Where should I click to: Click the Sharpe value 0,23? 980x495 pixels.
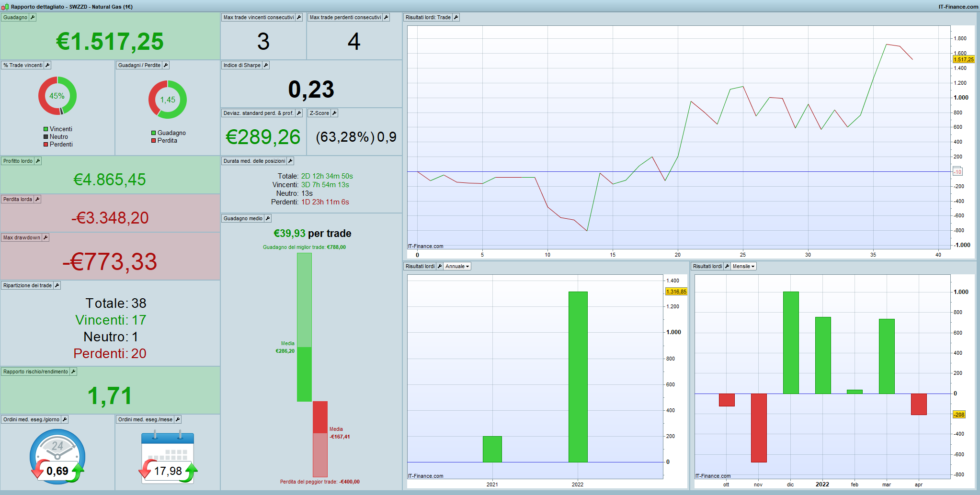coord(311,90)
